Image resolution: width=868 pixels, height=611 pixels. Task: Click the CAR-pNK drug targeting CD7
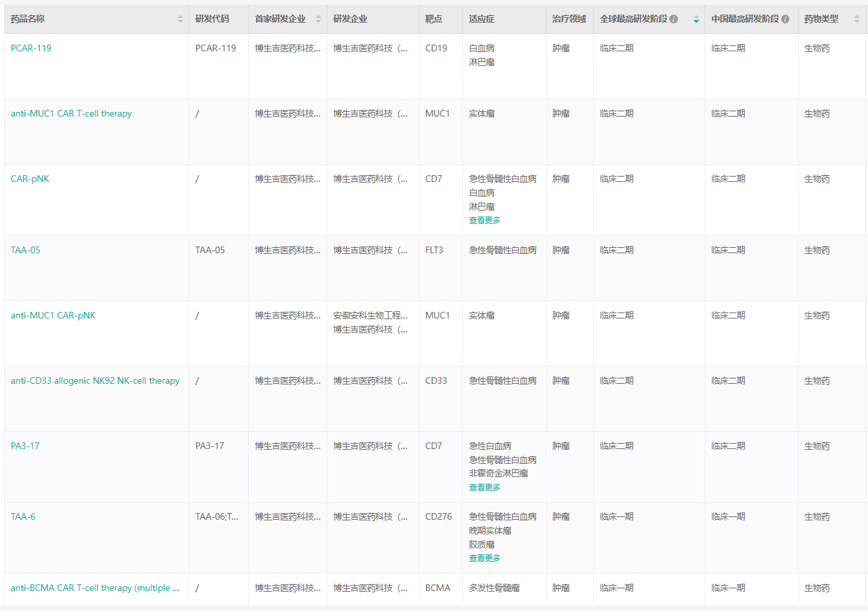click(30, 179)
